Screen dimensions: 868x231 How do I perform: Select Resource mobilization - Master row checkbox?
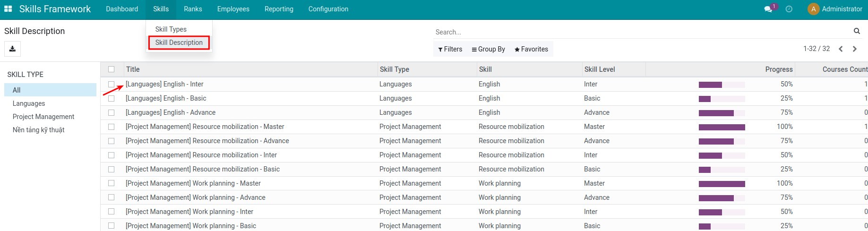point(112,127)
